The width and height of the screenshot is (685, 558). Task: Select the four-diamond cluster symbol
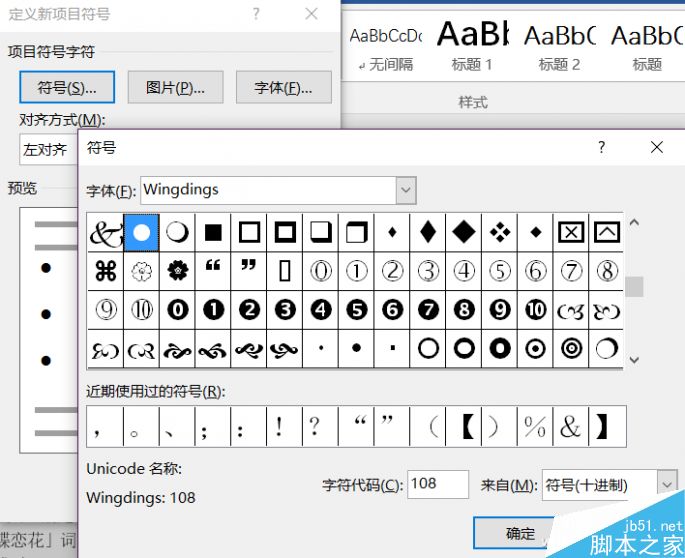click(499, 232)
